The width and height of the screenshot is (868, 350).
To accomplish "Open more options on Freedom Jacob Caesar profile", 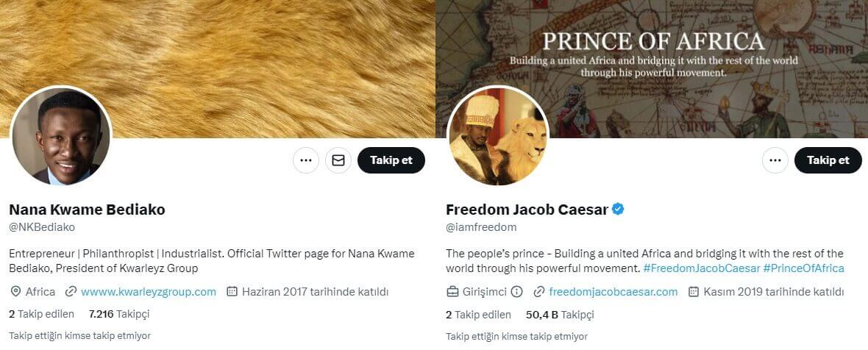I will 775,160.
